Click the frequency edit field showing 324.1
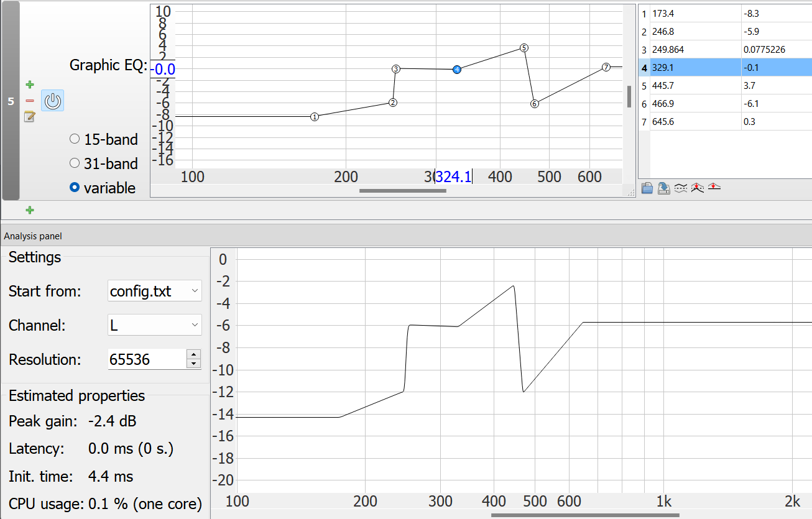Screen dimensions: 812x519 [x=453, y=177]
